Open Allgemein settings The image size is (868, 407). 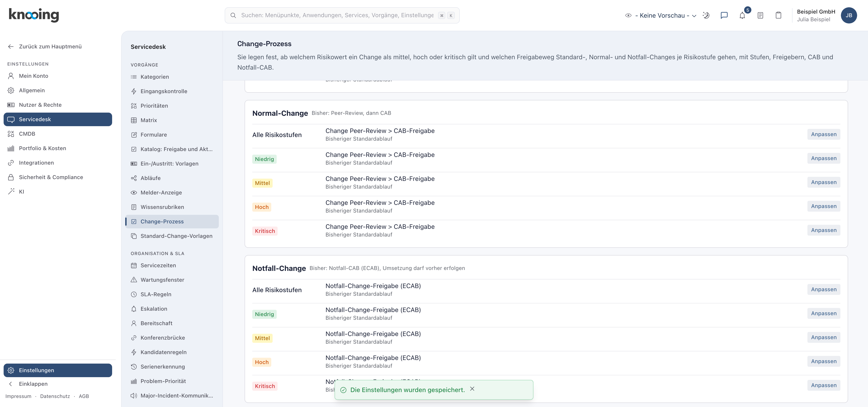pyautogui.click(x=58, y=91)
